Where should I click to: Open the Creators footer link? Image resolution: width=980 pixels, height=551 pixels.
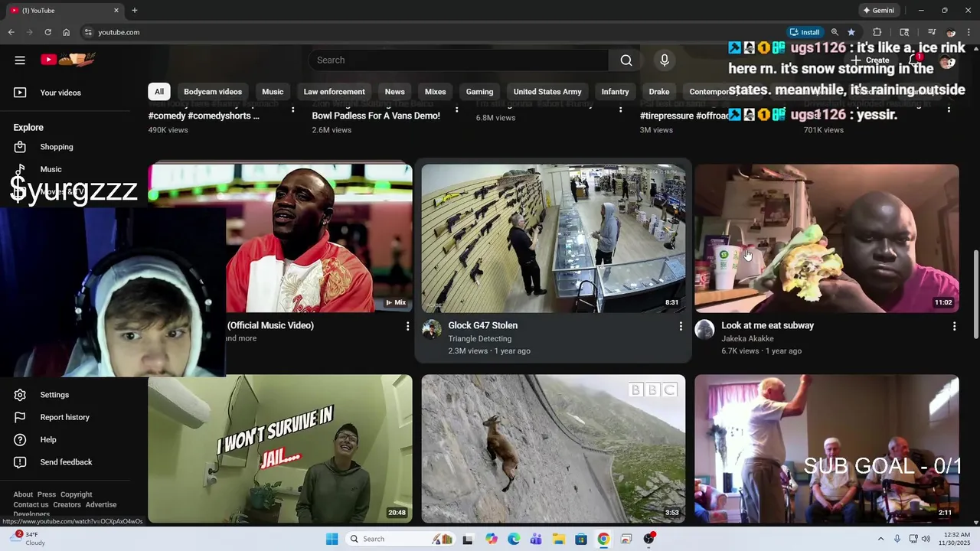tap(67, 505)
